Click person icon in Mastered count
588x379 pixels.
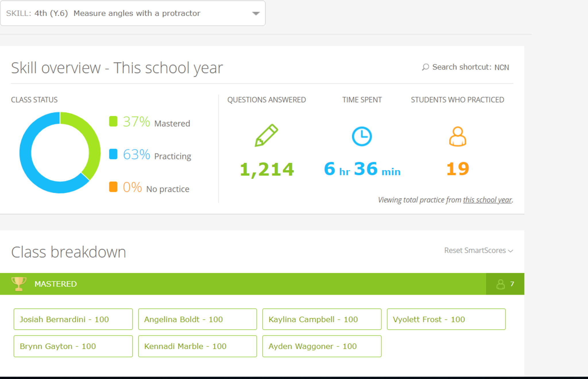(500, 284)
